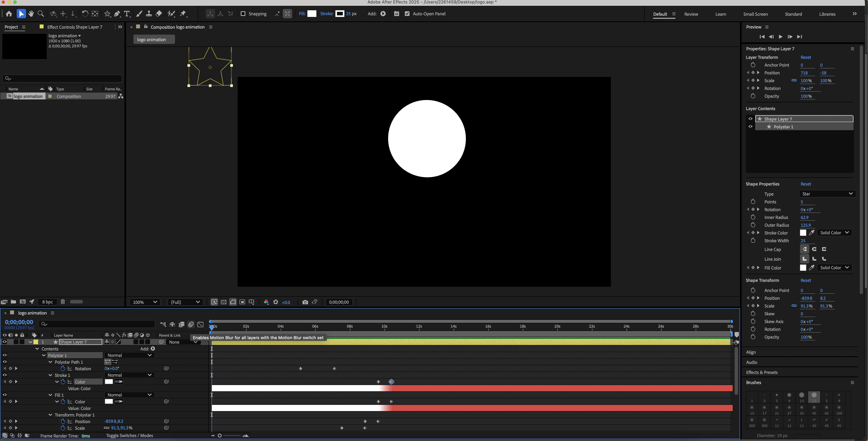Reset Layer Transform properties

[x=806, y=57]
